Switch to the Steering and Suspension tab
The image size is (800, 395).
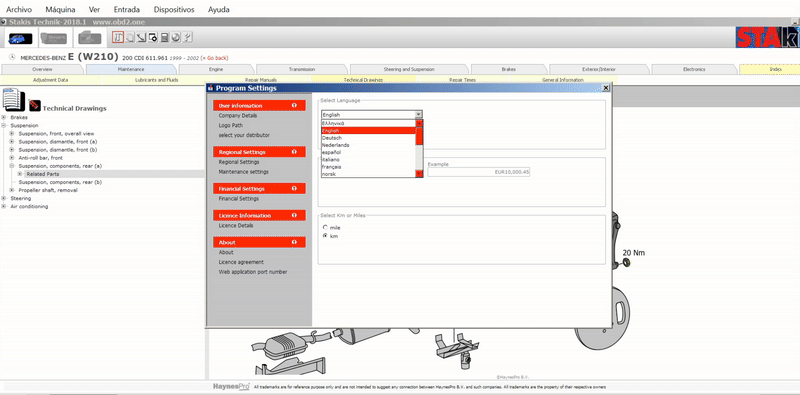(x=409, y=69)
